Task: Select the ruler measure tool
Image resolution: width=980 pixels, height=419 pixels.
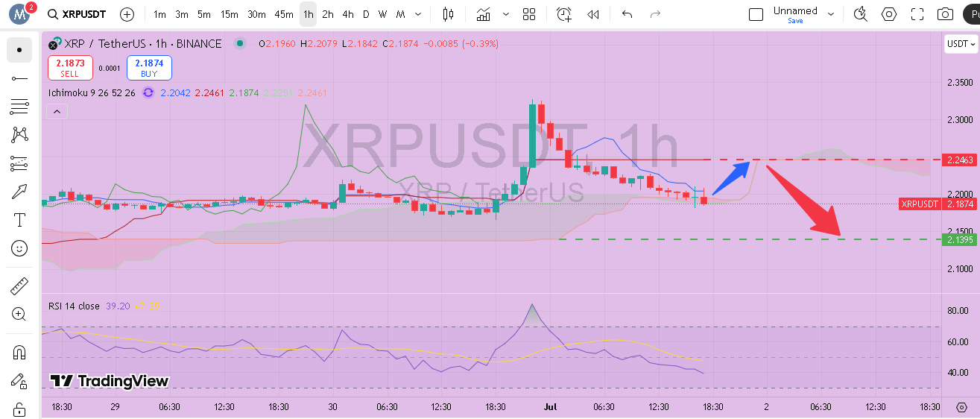Action: (x=19, y=286)
